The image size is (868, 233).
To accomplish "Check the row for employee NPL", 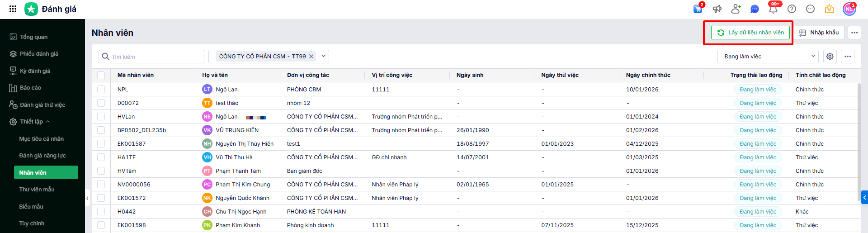I will [101, 90].
